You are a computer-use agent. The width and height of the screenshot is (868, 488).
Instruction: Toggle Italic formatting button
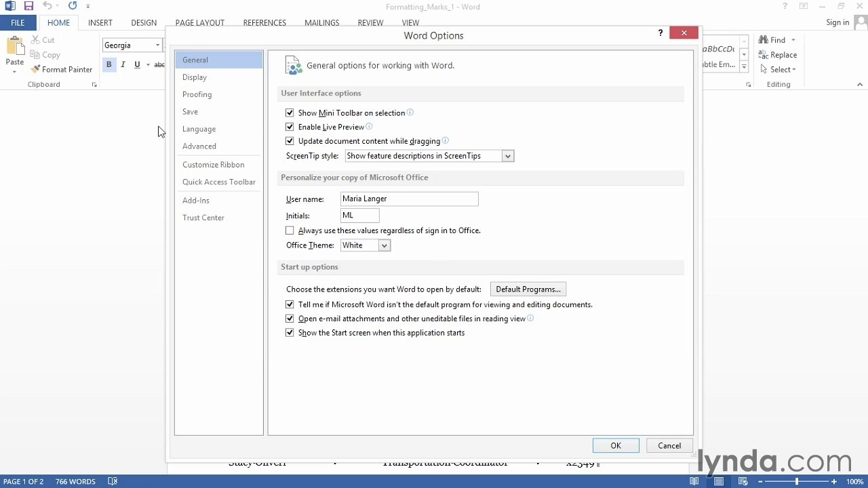click(123, 64)
